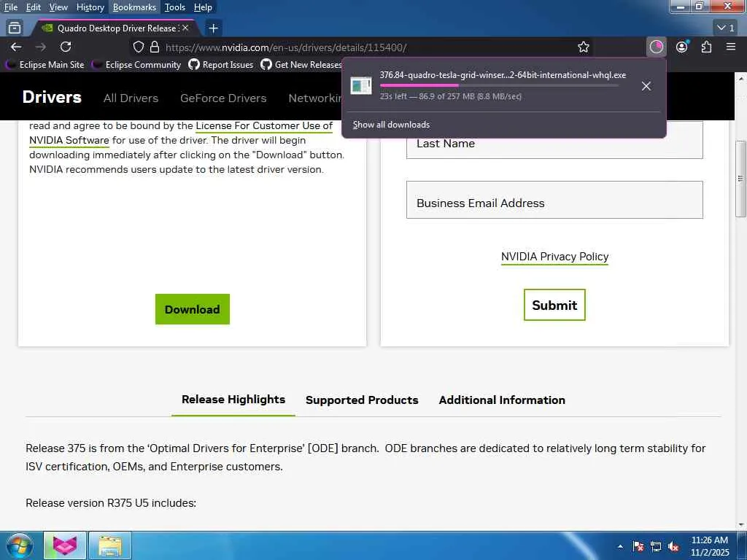
Task: Click the 'Release version R375 U5 includes:' text
Action: (x=111, y=503)
